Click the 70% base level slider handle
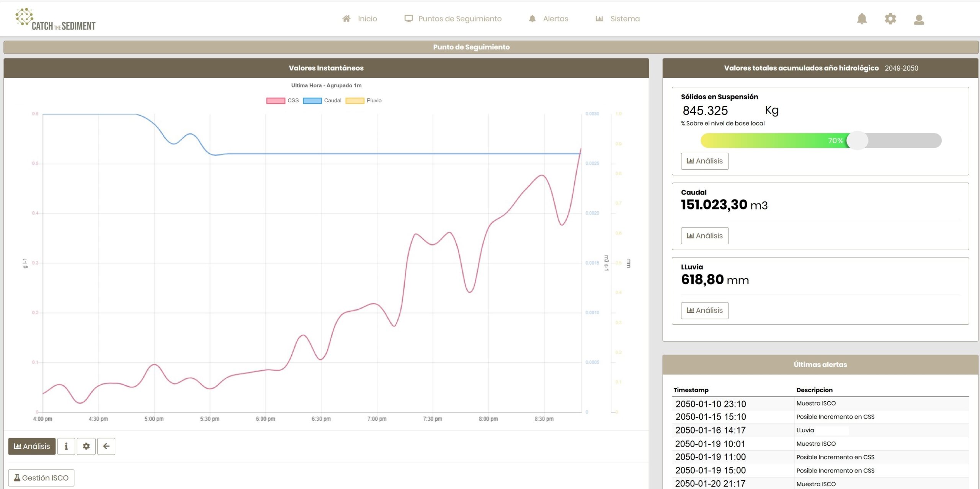The height and width of the screenshot is (489, 980). coord(857,141)
